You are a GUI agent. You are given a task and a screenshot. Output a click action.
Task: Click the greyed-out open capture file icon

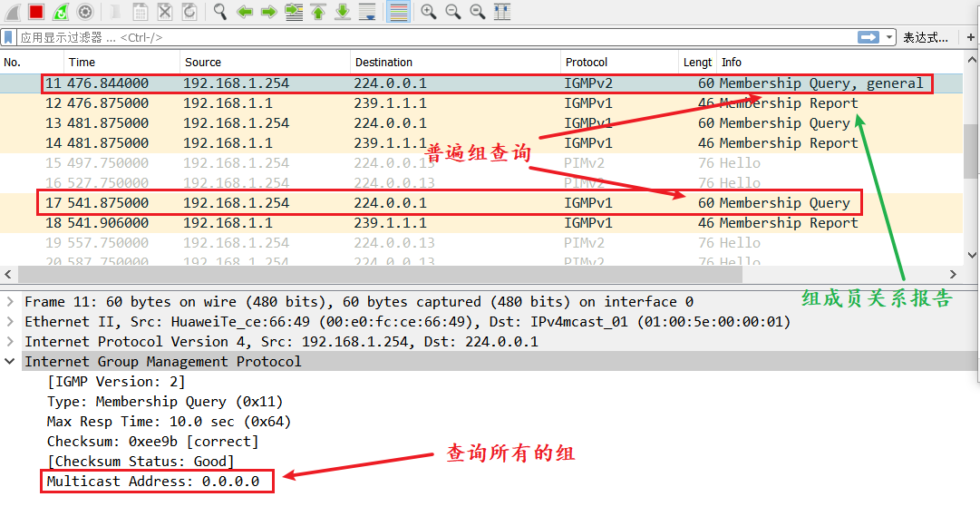click(116, 11)
